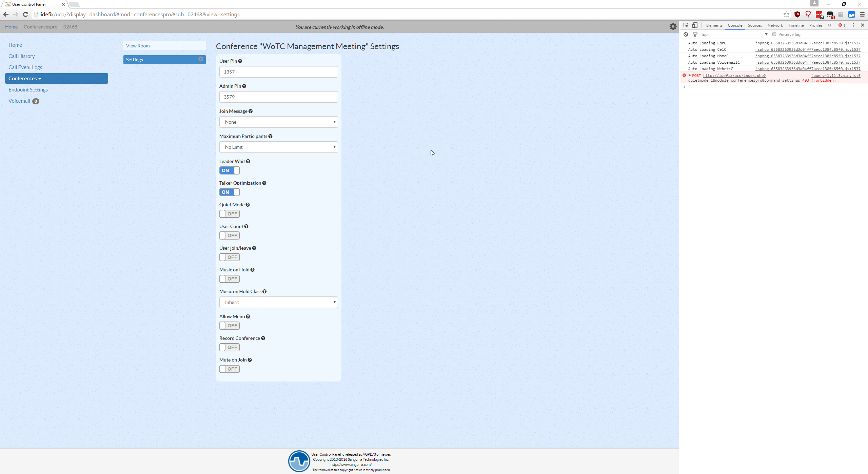Expand the POST error entry triangle

pyautogui.click(x=690, y=75)
